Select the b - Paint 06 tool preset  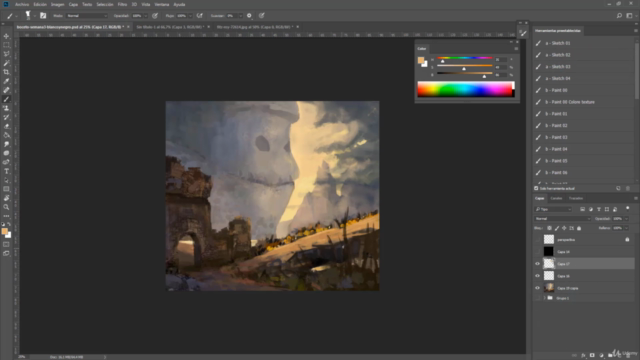(584, 173)
